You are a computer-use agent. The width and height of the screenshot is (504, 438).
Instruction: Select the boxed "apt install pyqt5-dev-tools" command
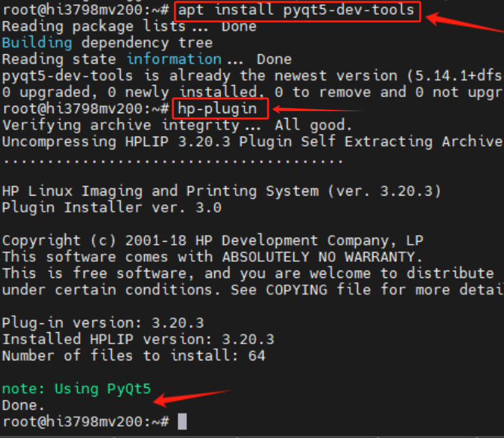(298, 11)
